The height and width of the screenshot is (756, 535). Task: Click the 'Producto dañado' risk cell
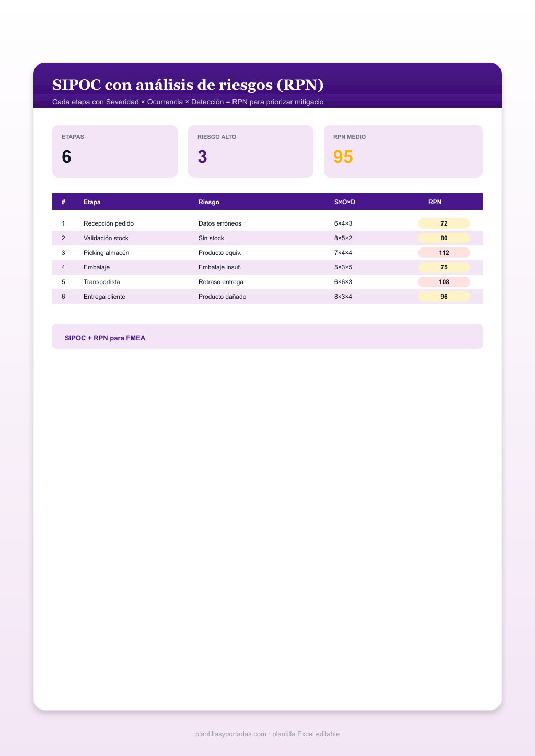(223, 297)
